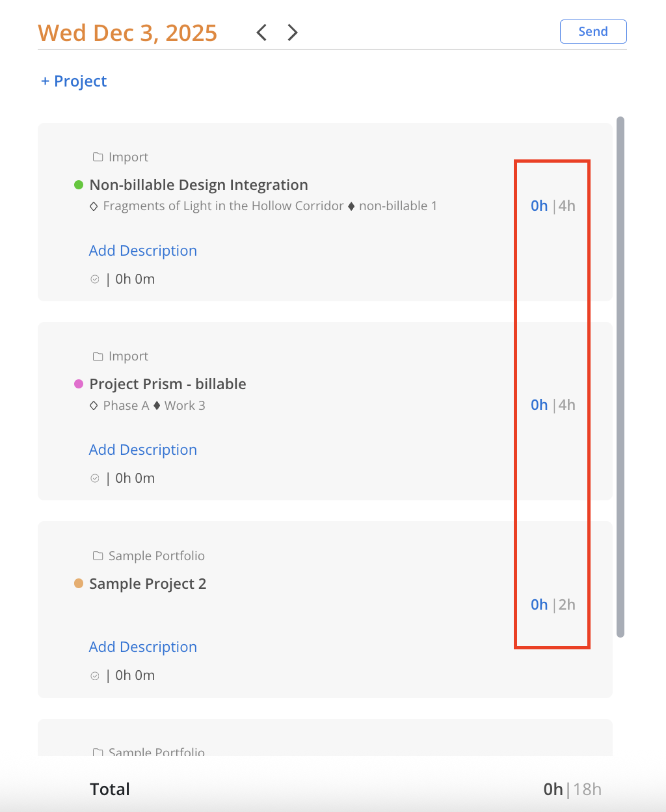Toggle check circle under Non-billable Design Integration
The image size is (666, 812).
(x=95, y=279)
